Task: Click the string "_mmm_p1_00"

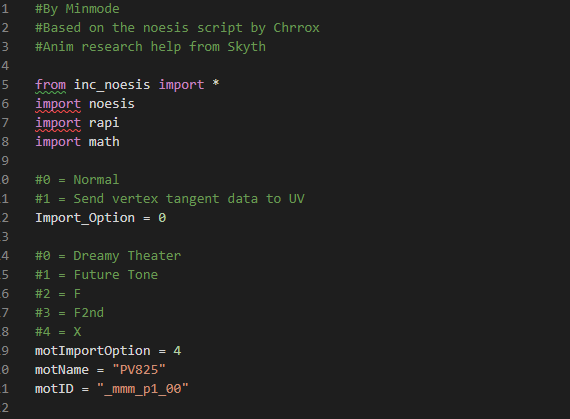Action: coord(142,389)
